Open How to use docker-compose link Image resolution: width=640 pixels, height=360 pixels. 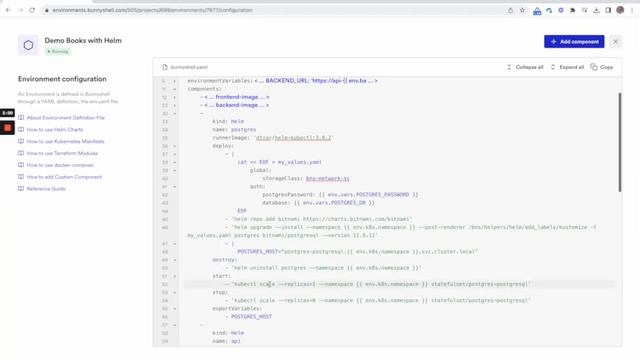tap(60, 165)
